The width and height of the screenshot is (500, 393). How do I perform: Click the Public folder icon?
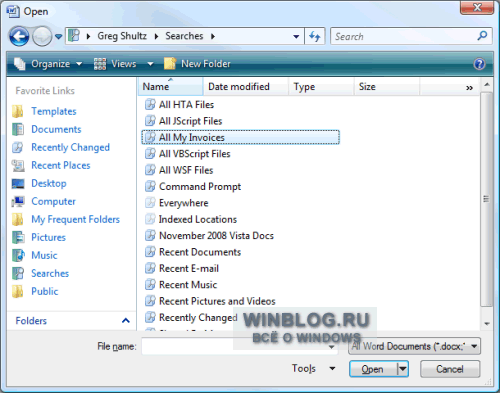pyautogui.click(x=18, y=292)
